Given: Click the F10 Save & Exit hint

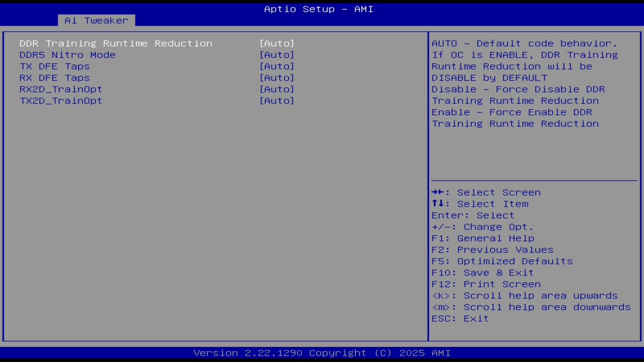Looking at the screenshot, I should [482, 272].
